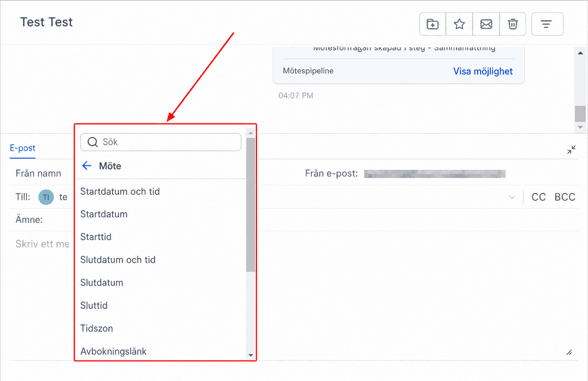
Task: Click the magnifier icon in Sök box
Action: pyautogui.click(x=92, y=142)
